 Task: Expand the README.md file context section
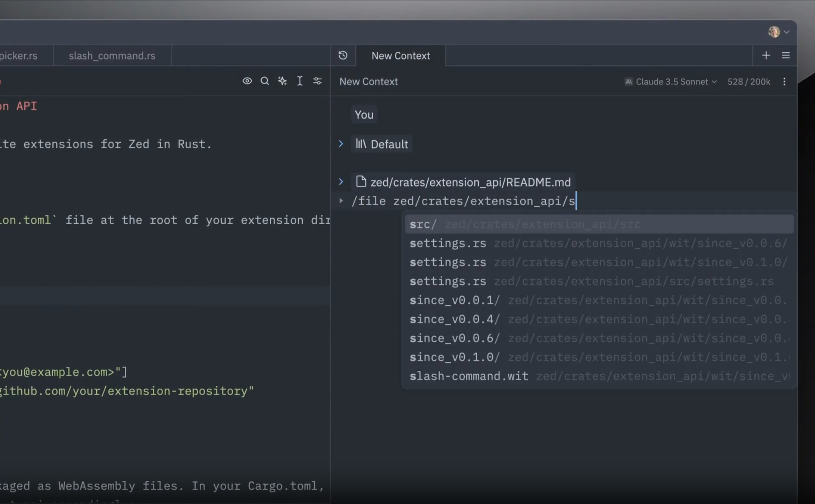[341, 182]
